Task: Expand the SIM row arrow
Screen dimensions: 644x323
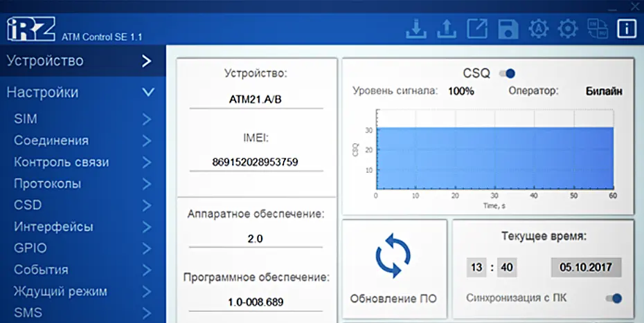Action: [147, 119]
